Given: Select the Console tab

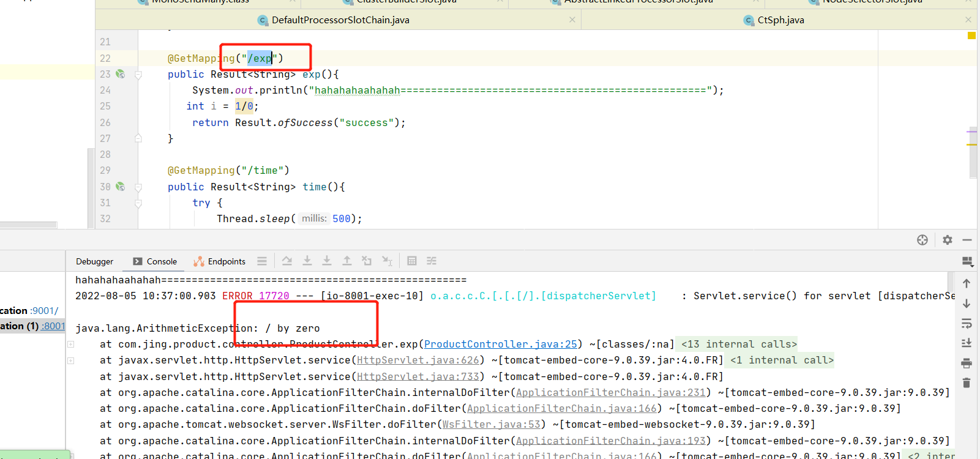Looking at the screenshot, I should tap(155, 261).
